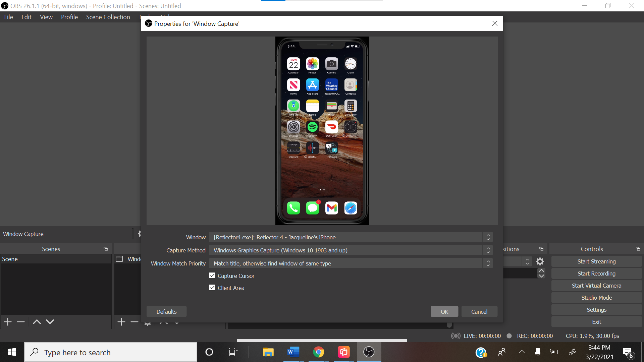
Task: Click OK to confirm Window Capture settings
Action: click(x=444, y=311)
